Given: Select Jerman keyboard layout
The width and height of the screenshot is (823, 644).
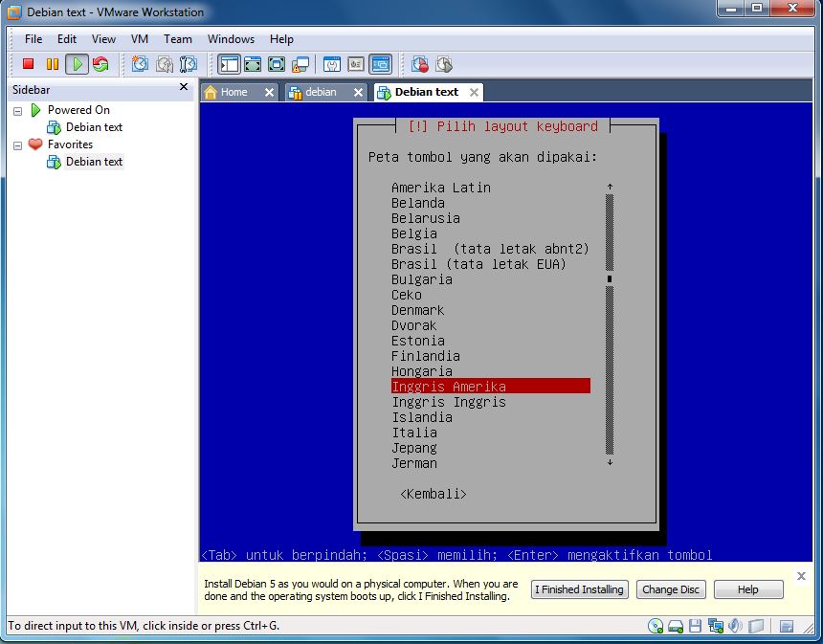Looking at the screenshot, I should pos(414,463).
